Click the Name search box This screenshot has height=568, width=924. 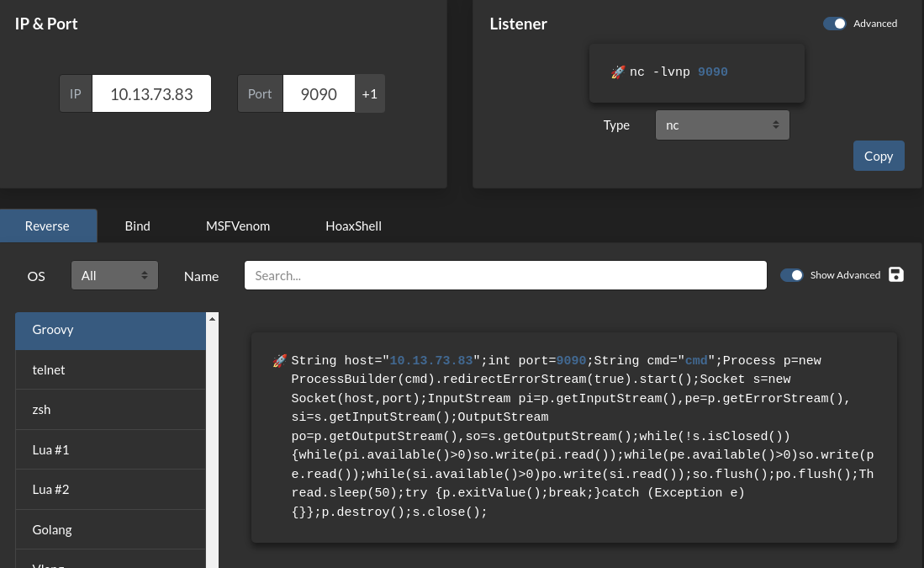click(x=505, y=275)
